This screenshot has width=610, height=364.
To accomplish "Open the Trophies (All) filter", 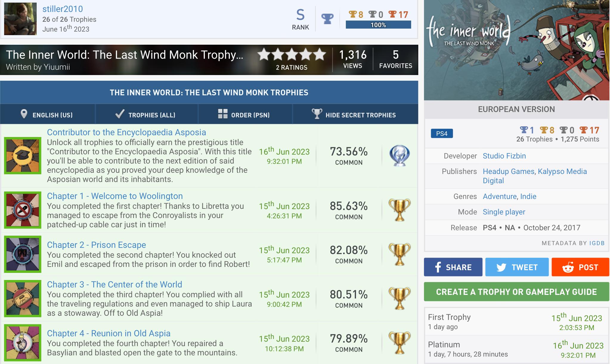I will (146, 114).
